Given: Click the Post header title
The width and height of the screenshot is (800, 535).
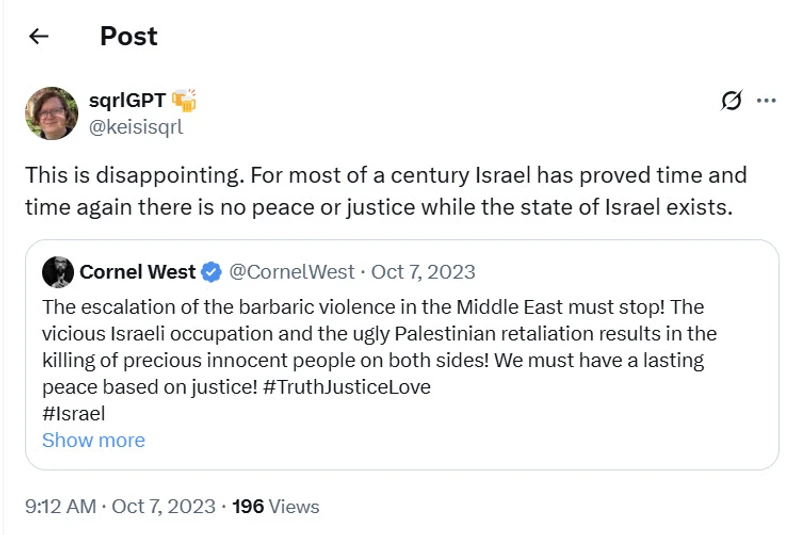Looking at the screenshot, I should tap(129, 37).
